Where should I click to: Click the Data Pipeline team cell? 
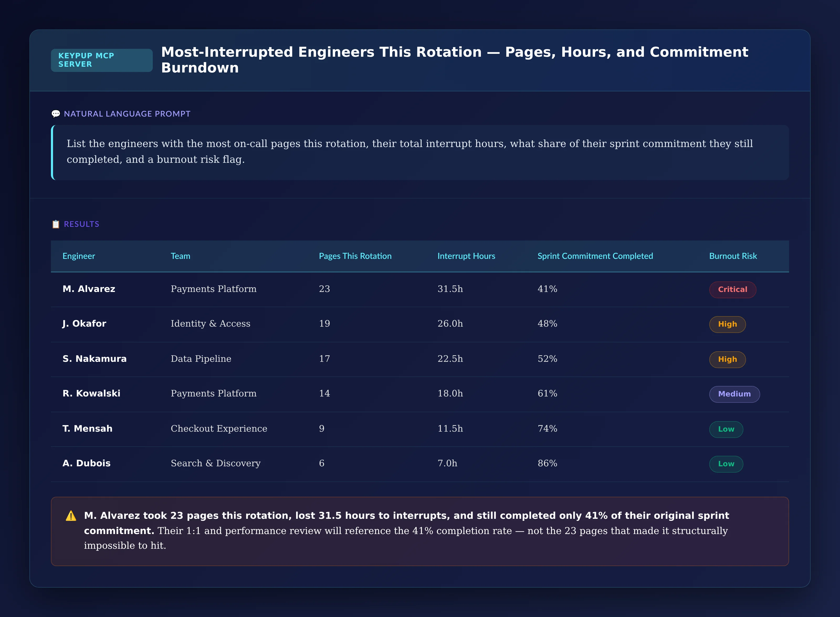point(201,359)
